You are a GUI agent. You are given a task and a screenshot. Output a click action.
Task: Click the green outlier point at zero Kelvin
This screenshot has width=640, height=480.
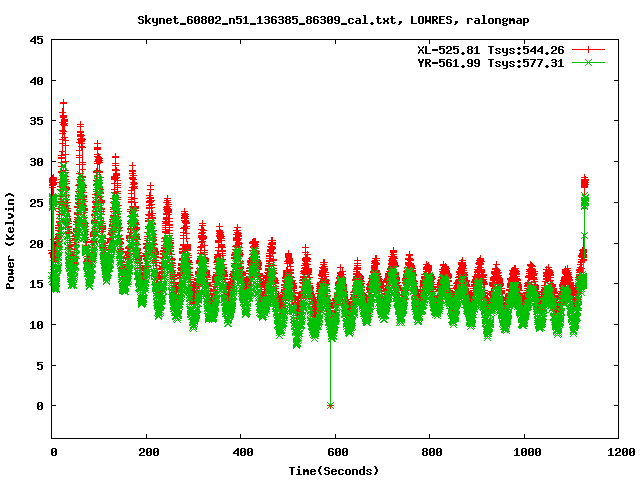pos(330,405)
